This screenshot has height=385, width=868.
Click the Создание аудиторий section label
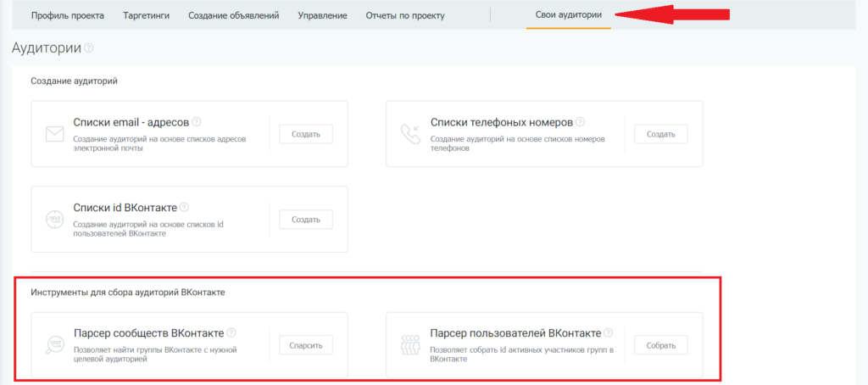coord(75,81)
